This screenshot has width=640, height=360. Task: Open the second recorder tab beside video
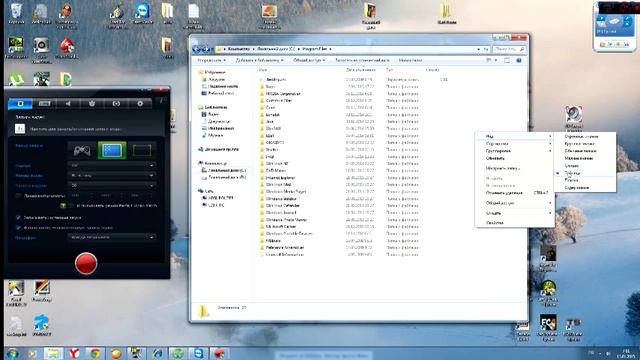[44, 104]
